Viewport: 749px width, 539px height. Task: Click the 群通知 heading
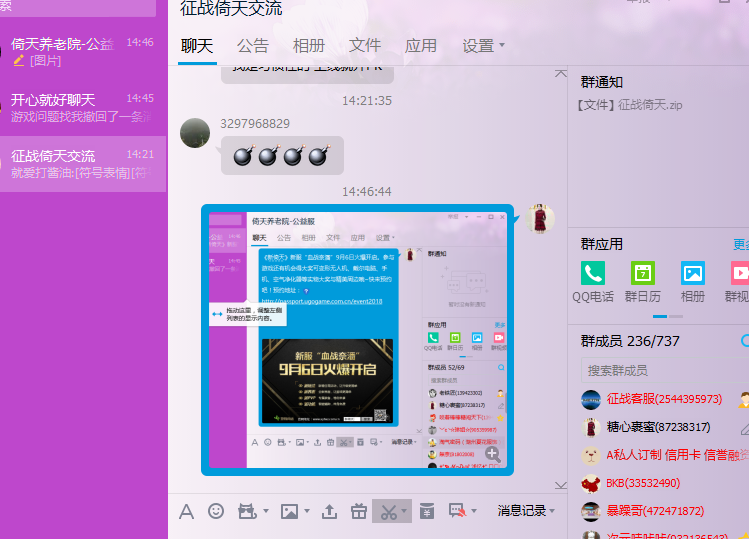(x=601, y=82)
